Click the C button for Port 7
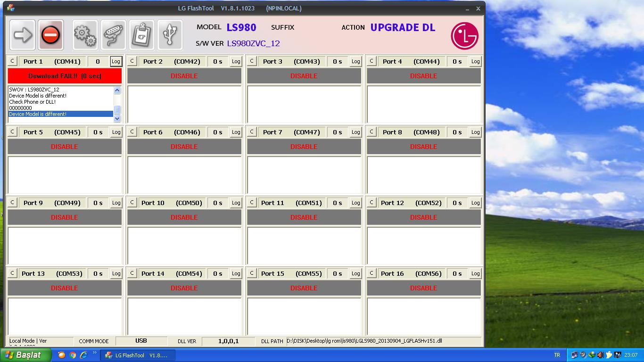Screen dimensions: 644x362 tap(252, 132)
